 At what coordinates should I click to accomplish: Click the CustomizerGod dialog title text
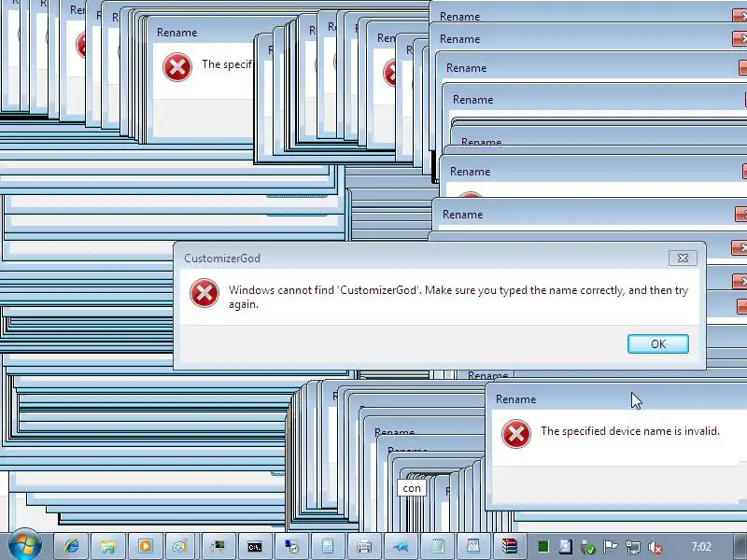point(222,259)
